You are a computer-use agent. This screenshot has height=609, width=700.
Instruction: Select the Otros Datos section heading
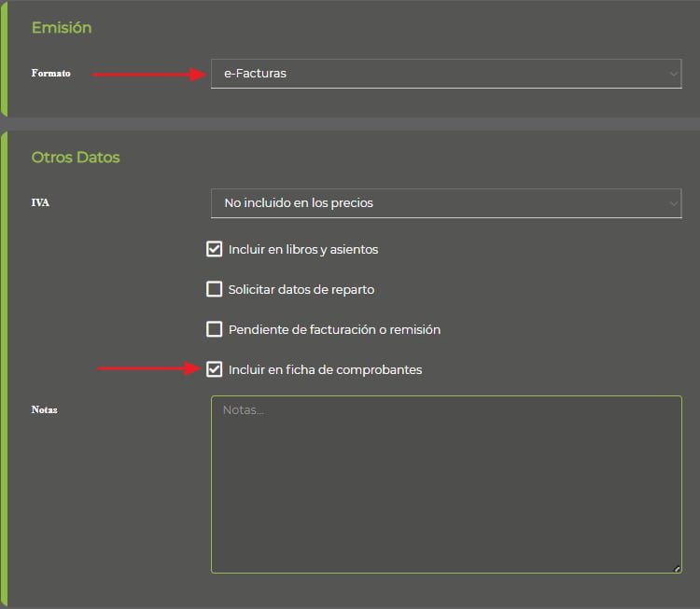coord(76,158)
